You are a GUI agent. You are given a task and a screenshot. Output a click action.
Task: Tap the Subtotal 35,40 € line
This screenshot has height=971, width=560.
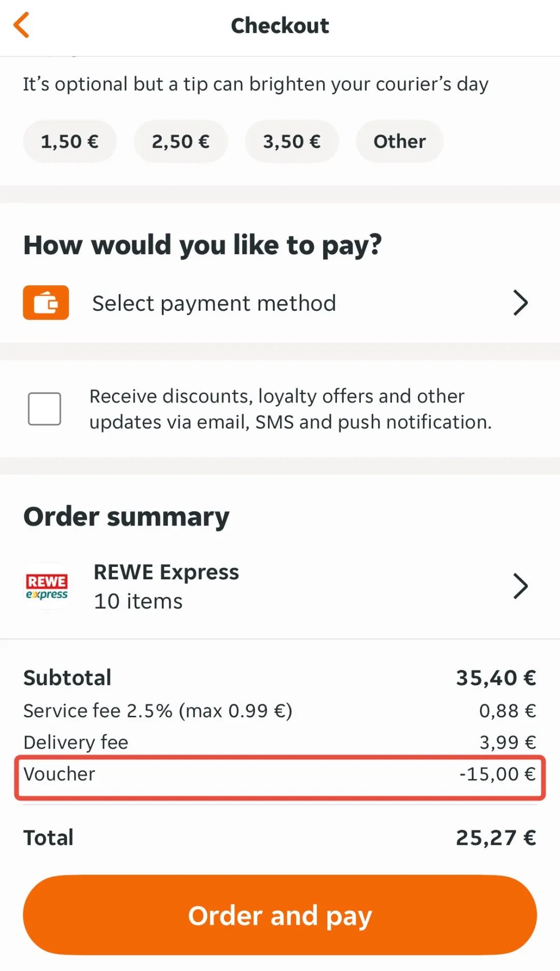coord(280,678)
